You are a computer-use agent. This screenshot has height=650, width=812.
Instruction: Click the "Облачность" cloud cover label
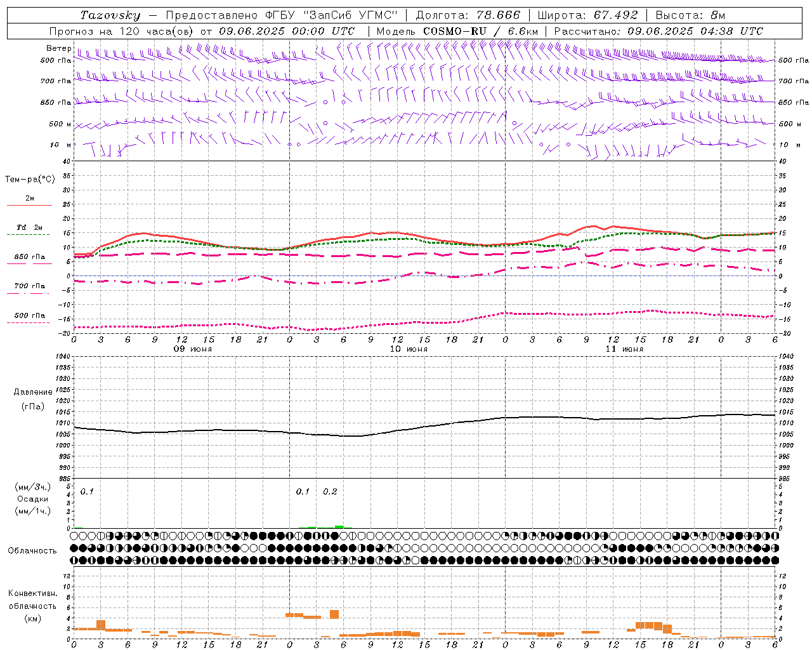point(32,551)
